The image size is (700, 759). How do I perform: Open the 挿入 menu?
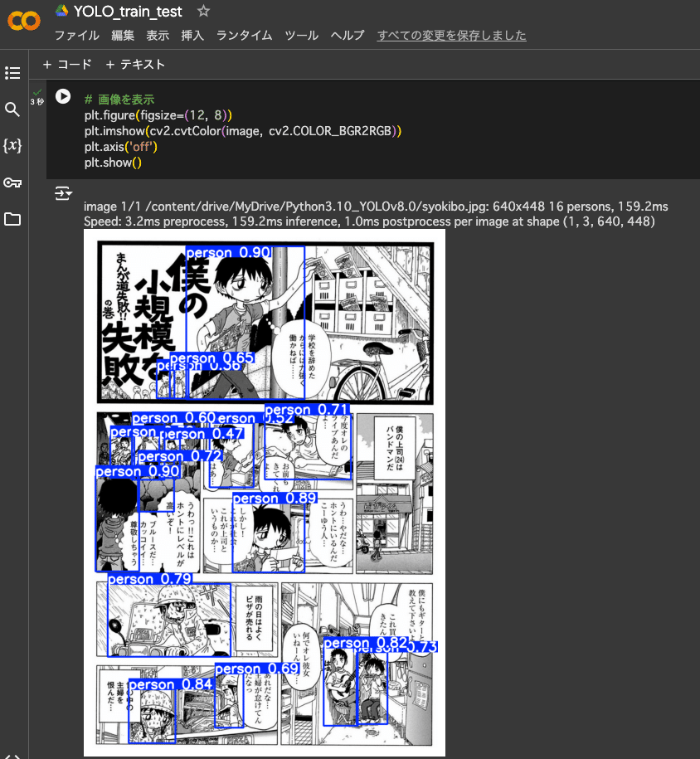192,36
